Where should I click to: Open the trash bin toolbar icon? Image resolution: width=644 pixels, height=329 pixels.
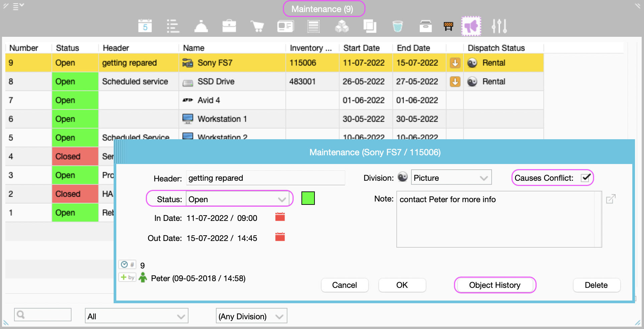pos(398,26)
